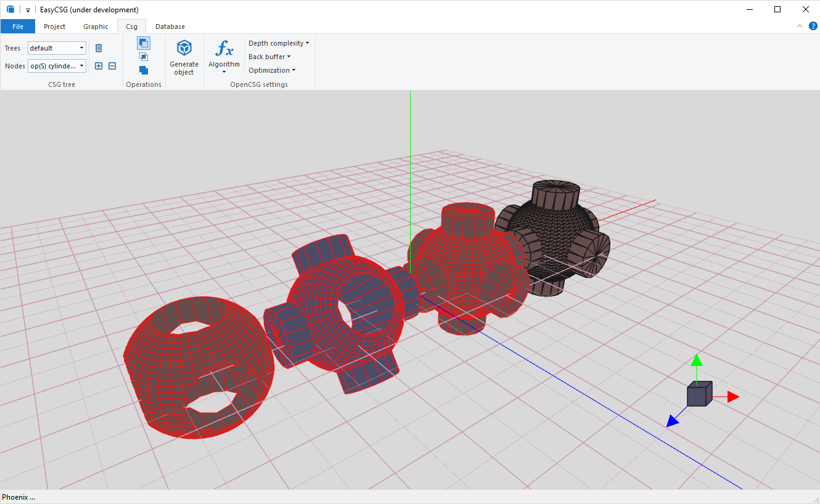This screenshot has height=504, width=820.
Task: Click the EasyCSG app icon in title bar
Action: (10, 9)
